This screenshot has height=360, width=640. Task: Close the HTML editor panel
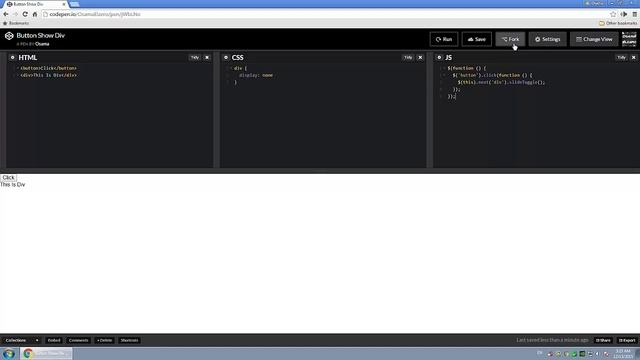tap(207, 58)
